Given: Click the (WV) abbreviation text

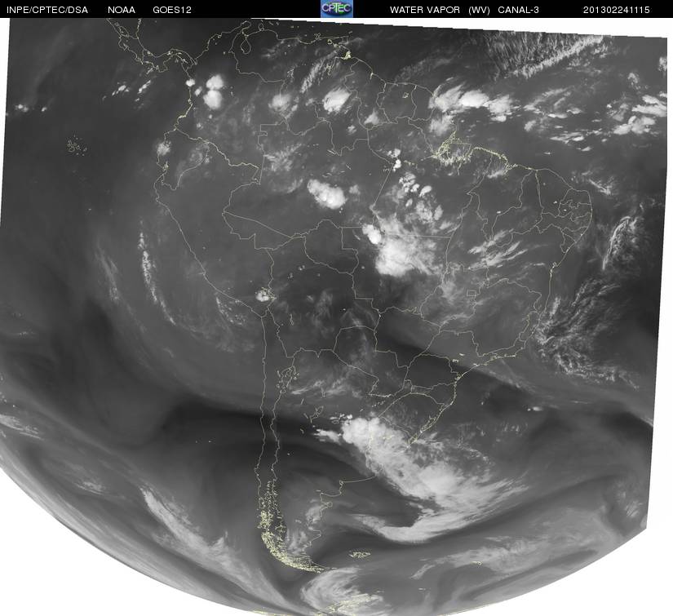Looking at the screenshot, I should tap(479, 10).
